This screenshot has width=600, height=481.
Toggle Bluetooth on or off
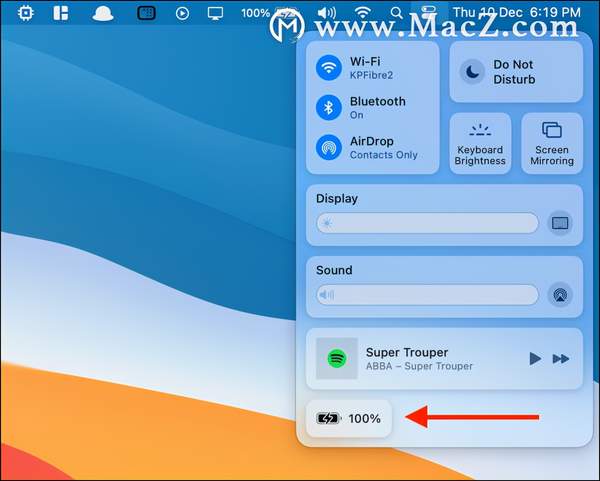pos(329,107)
